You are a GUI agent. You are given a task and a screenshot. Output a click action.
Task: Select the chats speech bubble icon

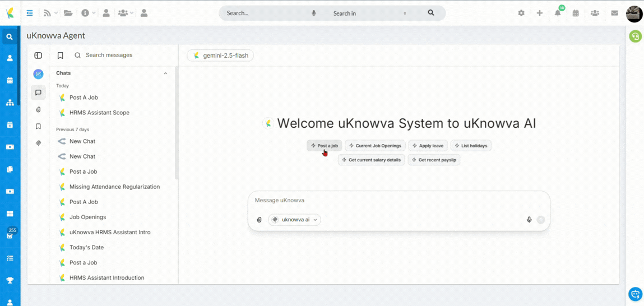coord(38,92)
